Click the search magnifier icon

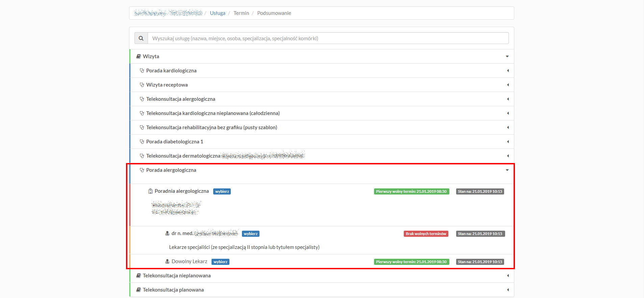(x=141, y=38)
